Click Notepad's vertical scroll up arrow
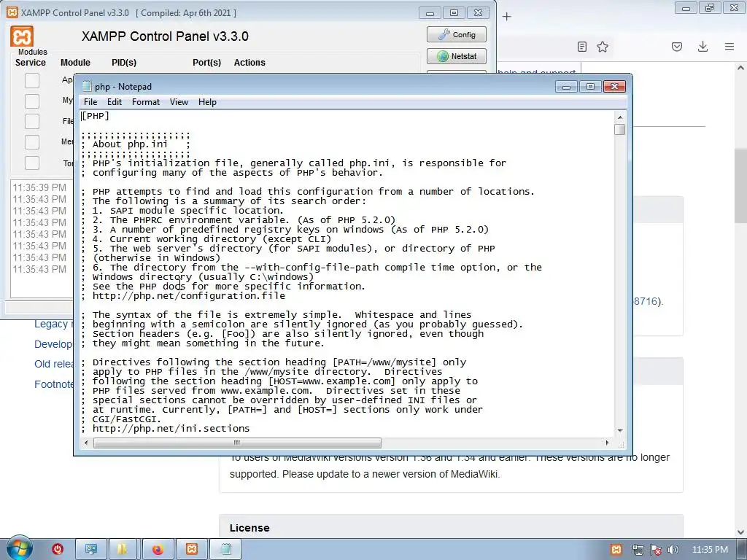The width and height of the screenshot is (747, 560). tap(620, 117)
